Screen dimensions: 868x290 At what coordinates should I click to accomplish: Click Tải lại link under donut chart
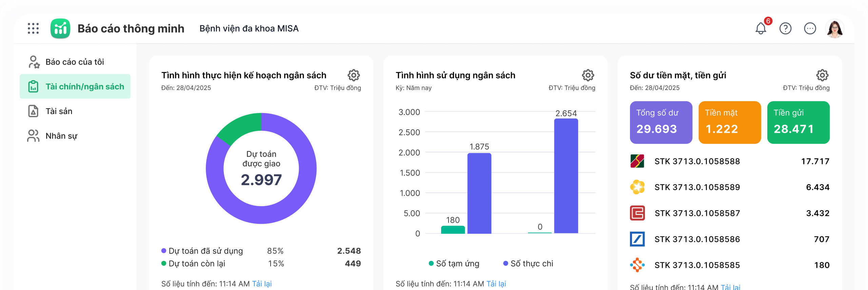[x=262, y=284]
